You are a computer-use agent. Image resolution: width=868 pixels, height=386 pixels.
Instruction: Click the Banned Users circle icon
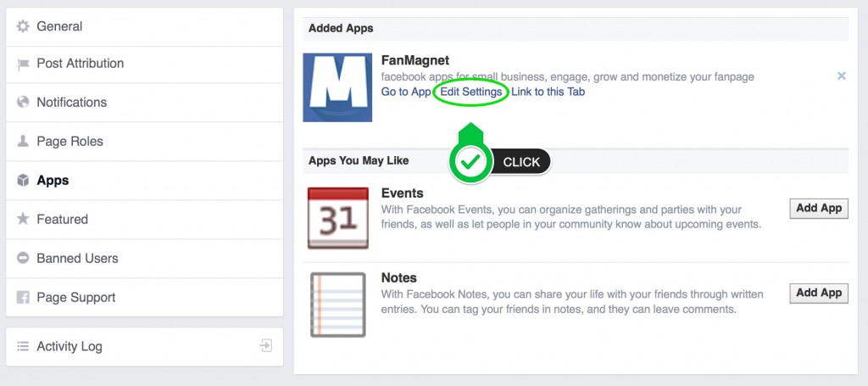click(23, 258)
